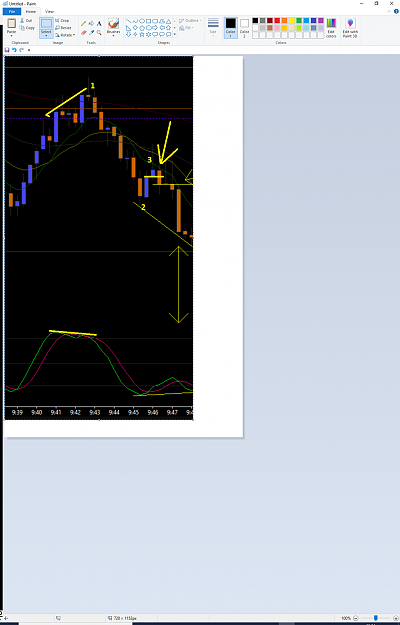Click Copy in Clipboard group

(x=27, y=28)
